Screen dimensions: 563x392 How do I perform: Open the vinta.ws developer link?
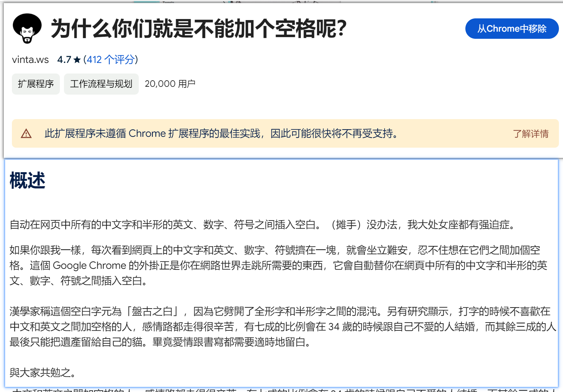[x=30, y=60]
